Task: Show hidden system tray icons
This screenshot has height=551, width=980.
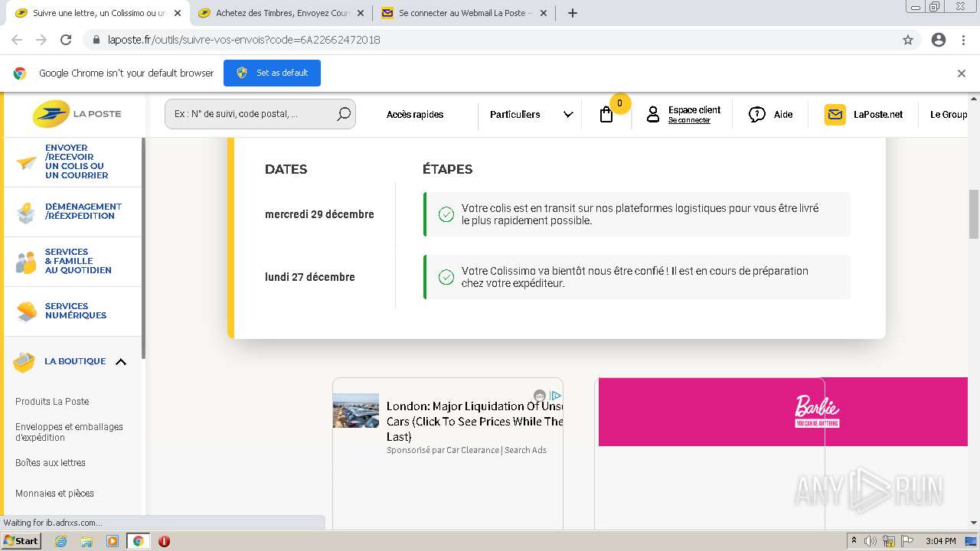Action: [x=854, y=541]
